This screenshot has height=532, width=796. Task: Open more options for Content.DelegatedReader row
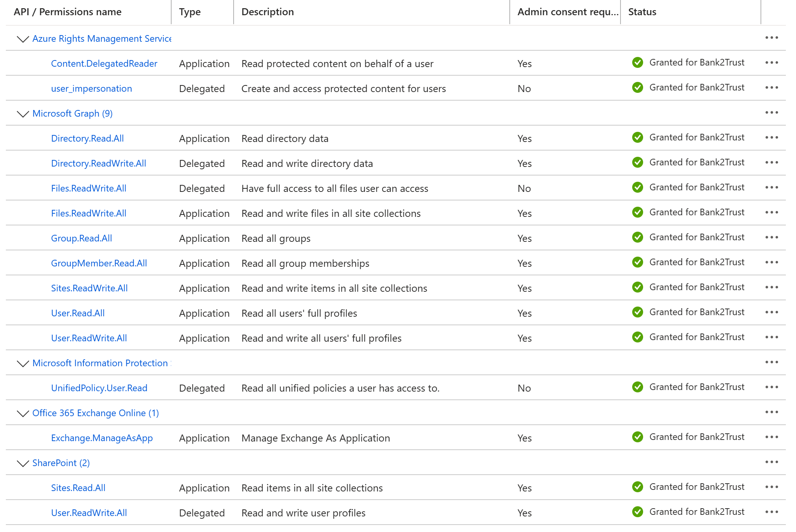tap(771, 63)
